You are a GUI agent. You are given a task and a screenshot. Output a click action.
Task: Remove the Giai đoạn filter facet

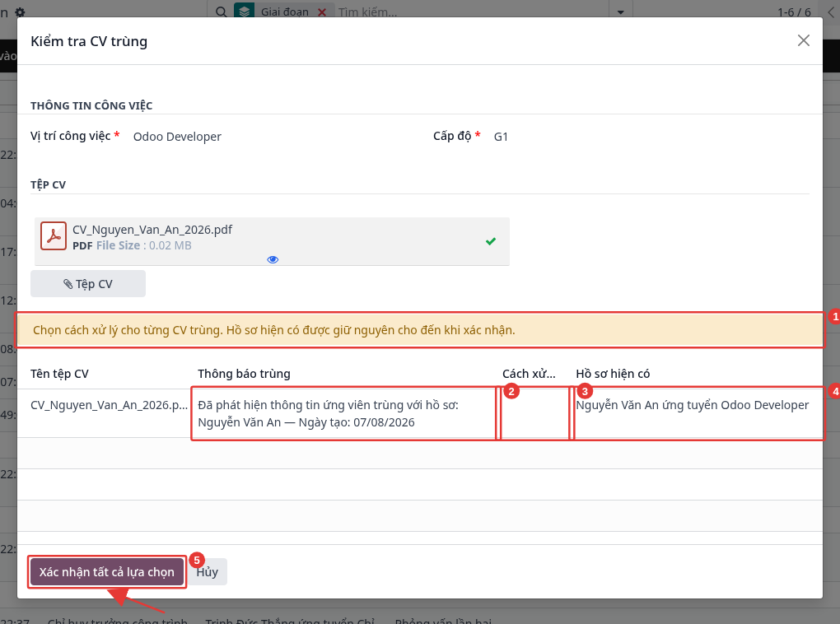[322, 12]
